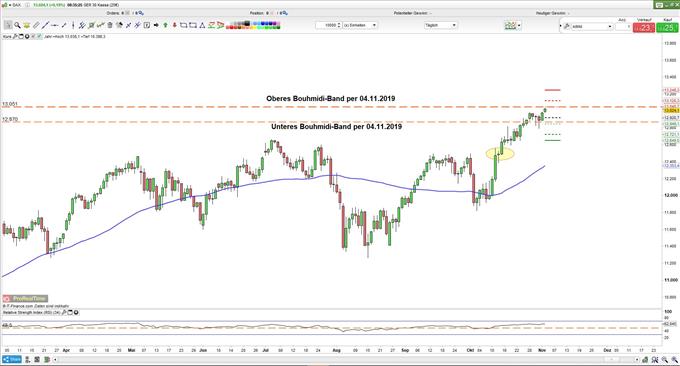The image size is (680, 366).
Task: Click the quantity stepper next to 10000
Action: 339,25
